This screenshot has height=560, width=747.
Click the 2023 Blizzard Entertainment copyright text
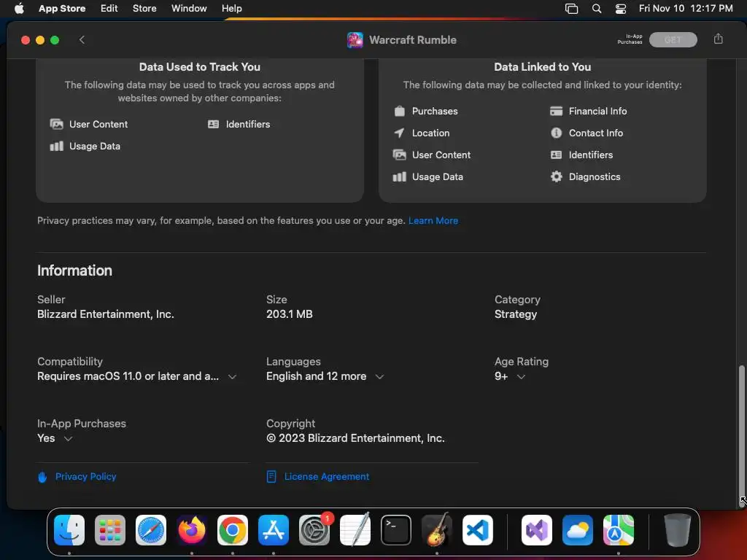[x=355, y=438]
